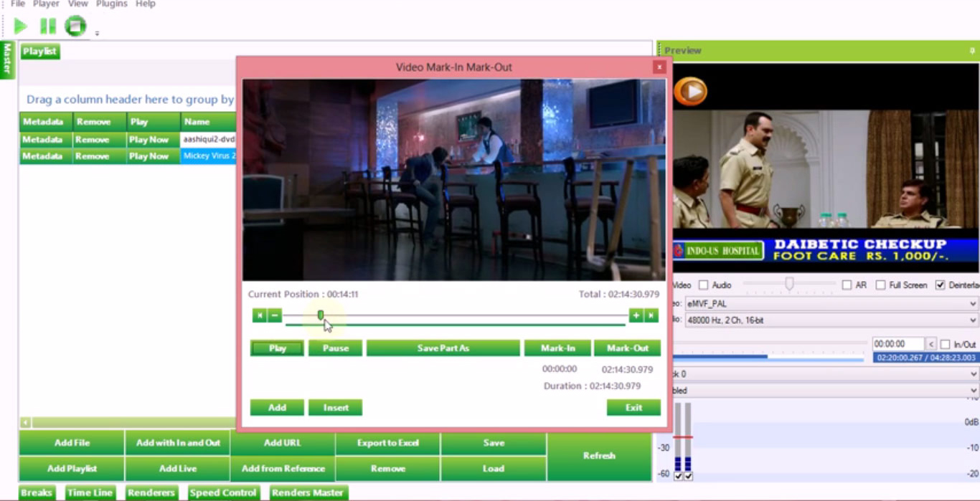
Task: Open the toolbar overflow arrow beside the Stop icon
Action: (x=97, y=33)
